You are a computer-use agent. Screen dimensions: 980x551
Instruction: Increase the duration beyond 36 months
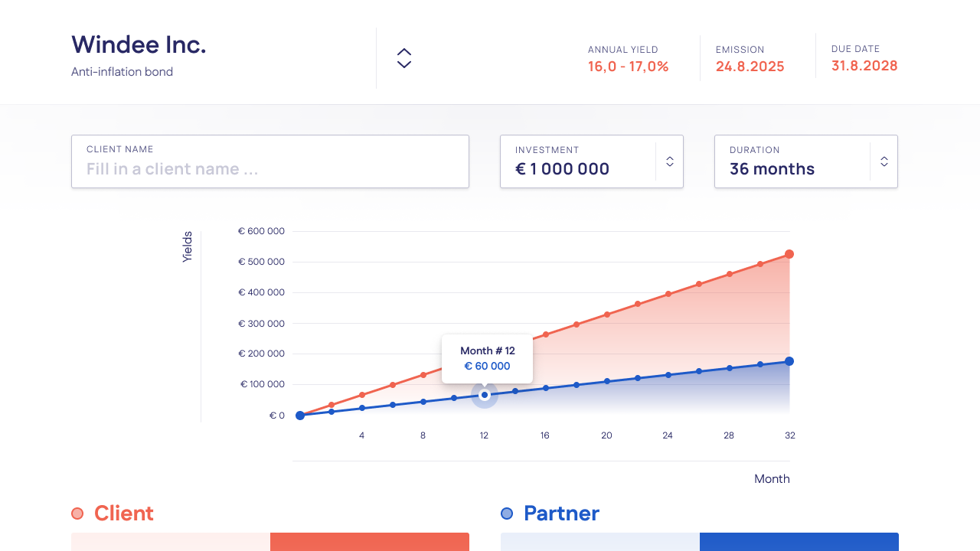[884, 156]
